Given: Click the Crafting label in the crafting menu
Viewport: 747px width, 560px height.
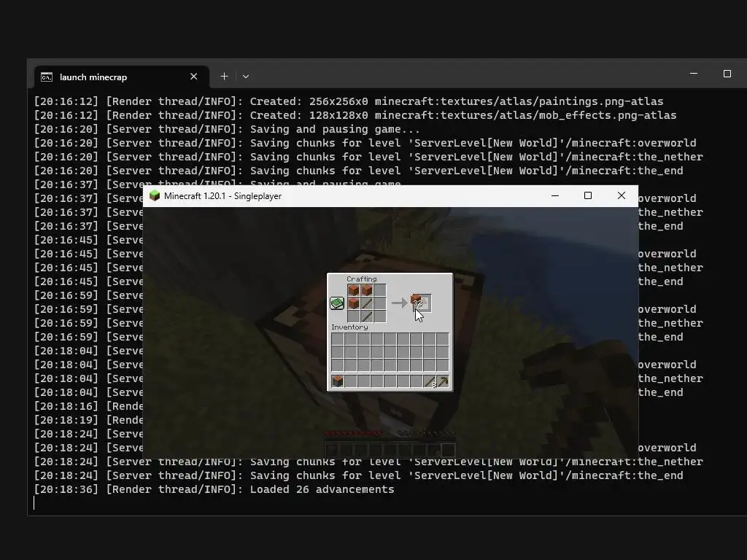Looking at the screenshot, I should (362, 279).
